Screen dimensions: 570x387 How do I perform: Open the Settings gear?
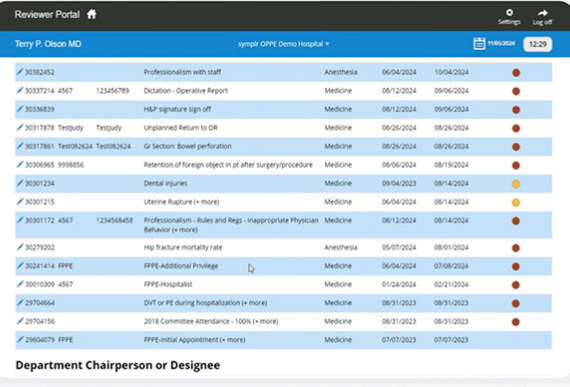(509, 12)
